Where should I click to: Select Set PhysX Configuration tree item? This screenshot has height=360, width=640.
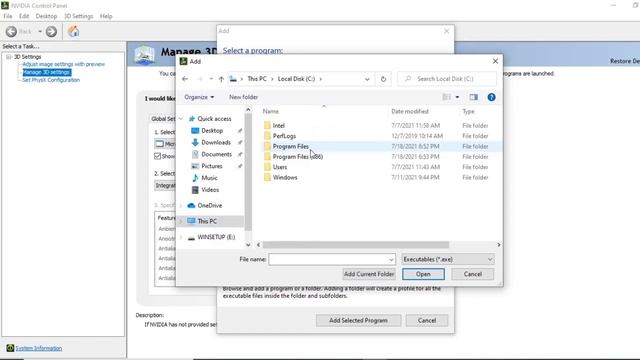(x=51, y=80)
